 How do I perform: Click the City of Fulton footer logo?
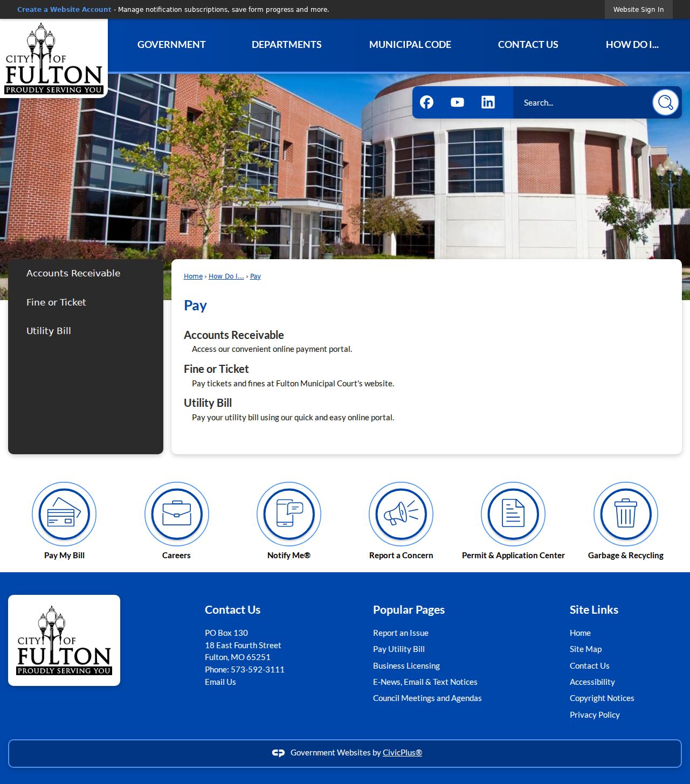coord(64,640)
